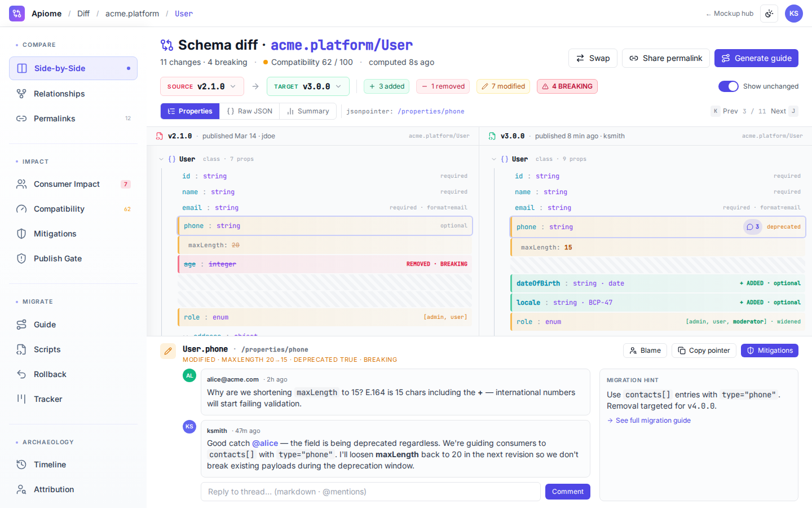812x508 pixels.
Task: Open See full migration guide link
Action: [649, 421]
